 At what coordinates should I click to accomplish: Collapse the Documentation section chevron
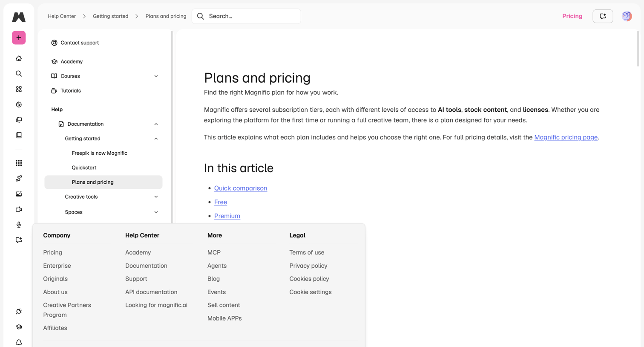pyautogui.click(x=156, y=124)
